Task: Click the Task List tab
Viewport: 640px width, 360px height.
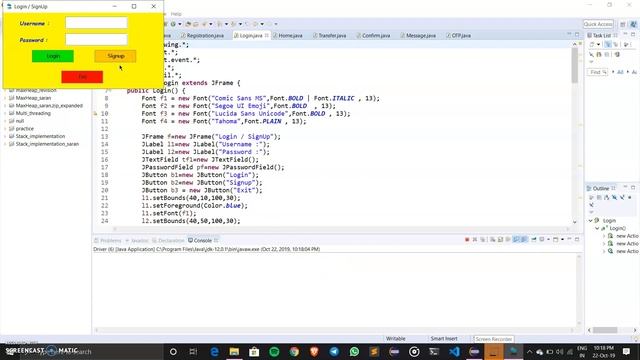Action: pos(602,36)
